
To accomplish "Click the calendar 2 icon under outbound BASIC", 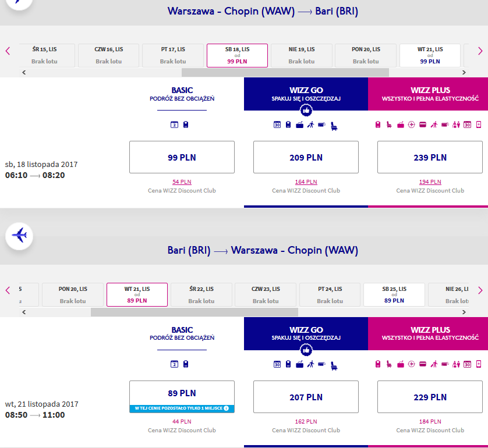I will 174,125.
